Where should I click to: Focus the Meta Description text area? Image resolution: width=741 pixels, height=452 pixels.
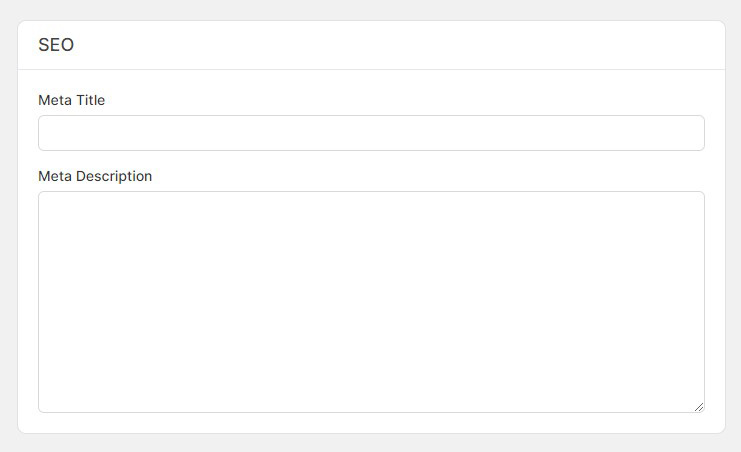pyautogui.click(x=371, y=301)
